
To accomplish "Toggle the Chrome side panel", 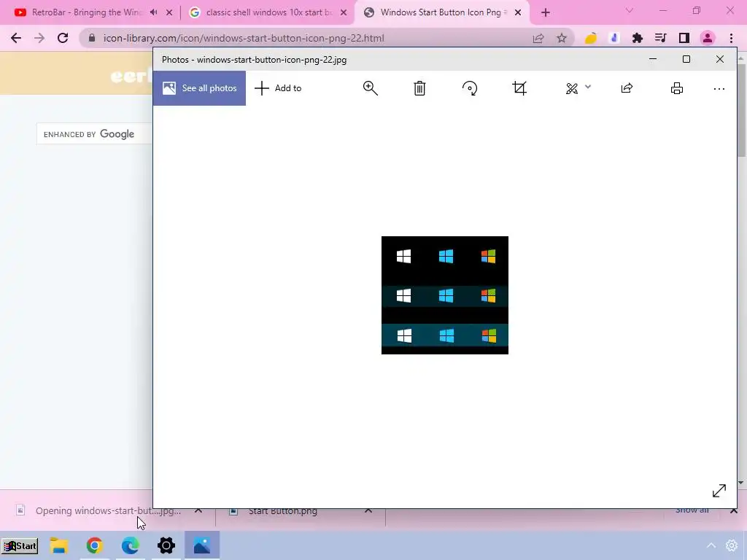I will 684,38.
